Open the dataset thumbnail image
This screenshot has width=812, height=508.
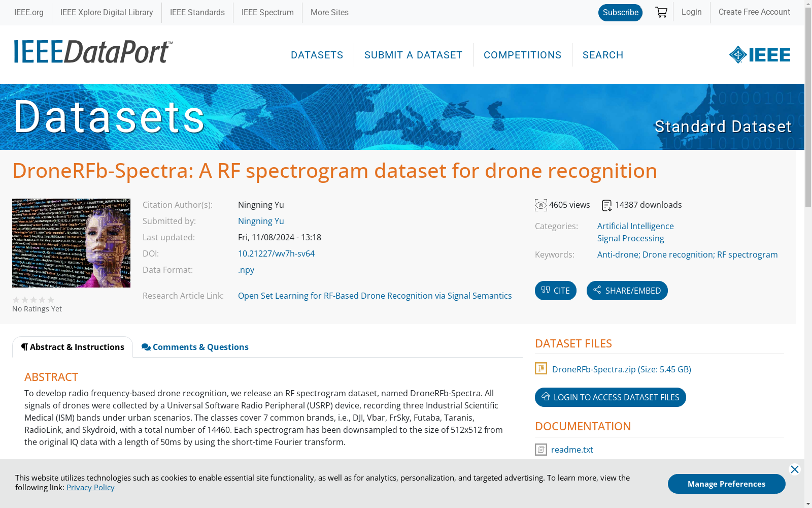coord(71,243)
